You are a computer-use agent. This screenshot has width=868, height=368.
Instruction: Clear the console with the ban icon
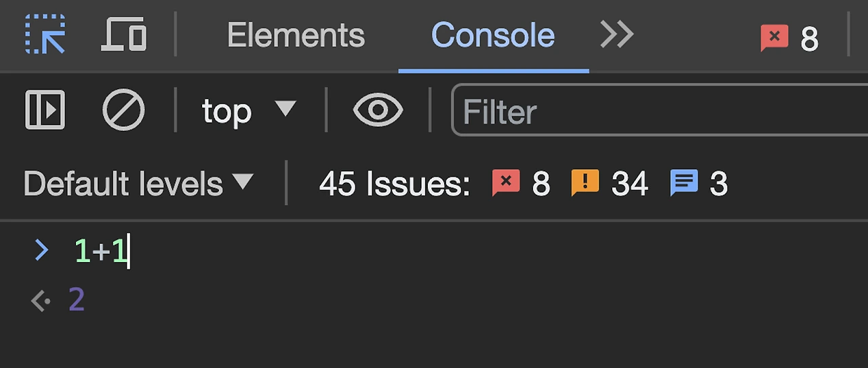coord(123,110)
